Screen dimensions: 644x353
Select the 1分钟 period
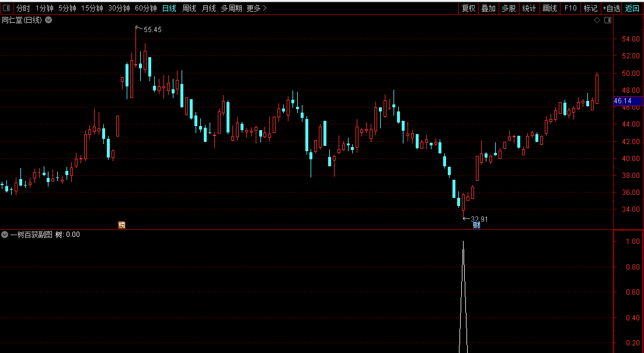click(44, 8)
